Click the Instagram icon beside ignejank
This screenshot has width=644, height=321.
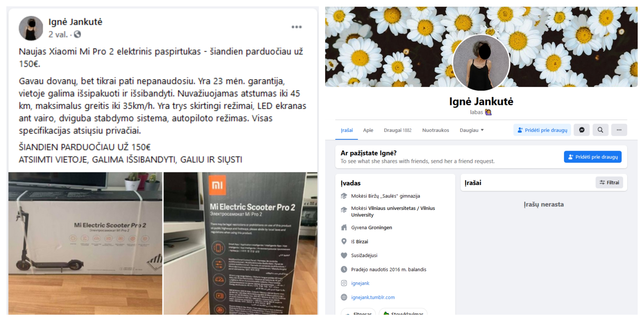tap(344, 283)
